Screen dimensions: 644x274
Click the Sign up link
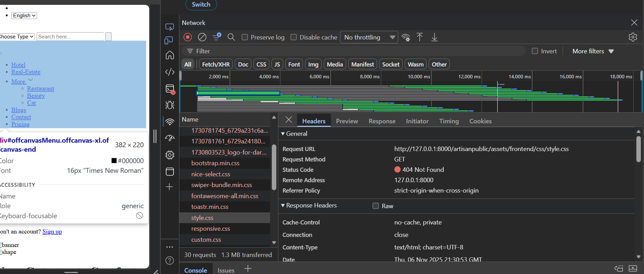tap(52, 232)
